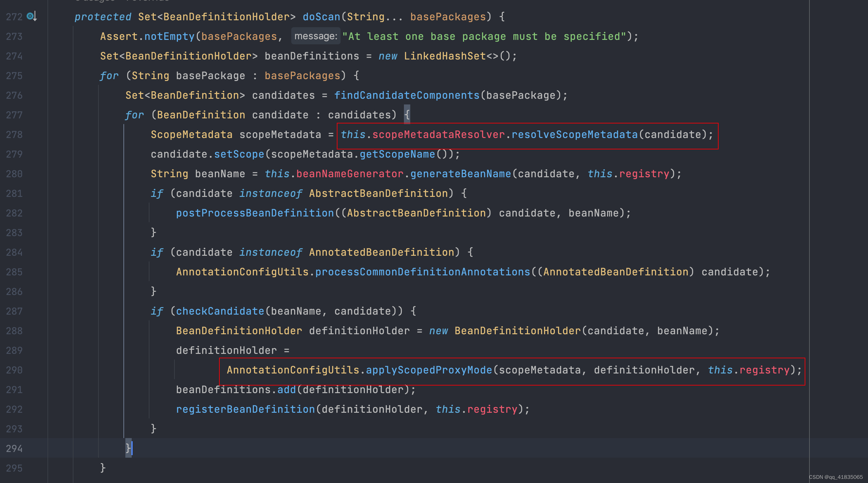Click line number 278 in the gutter
The image size is (868, 483).
(x=14, y=135)
